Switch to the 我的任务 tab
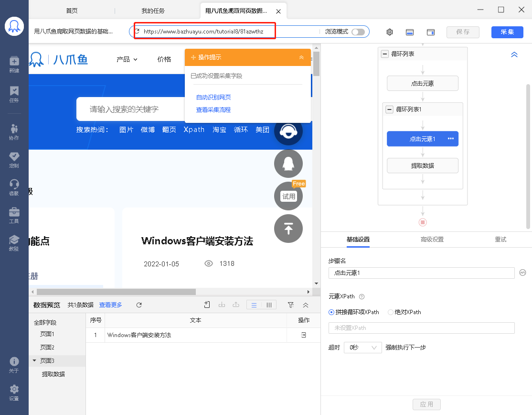The image size is (532, 415). [x=153, y=11]
